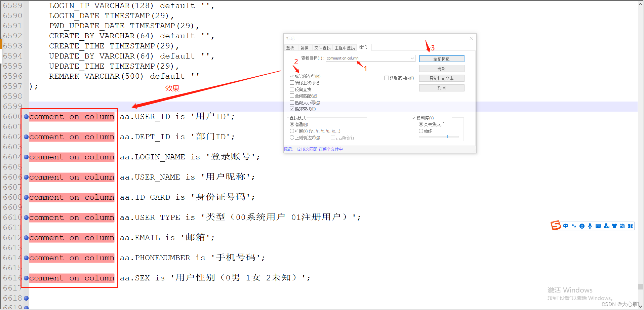Switch to the 替换 tab
644x310 pixels.
click(x=305, y=48)
